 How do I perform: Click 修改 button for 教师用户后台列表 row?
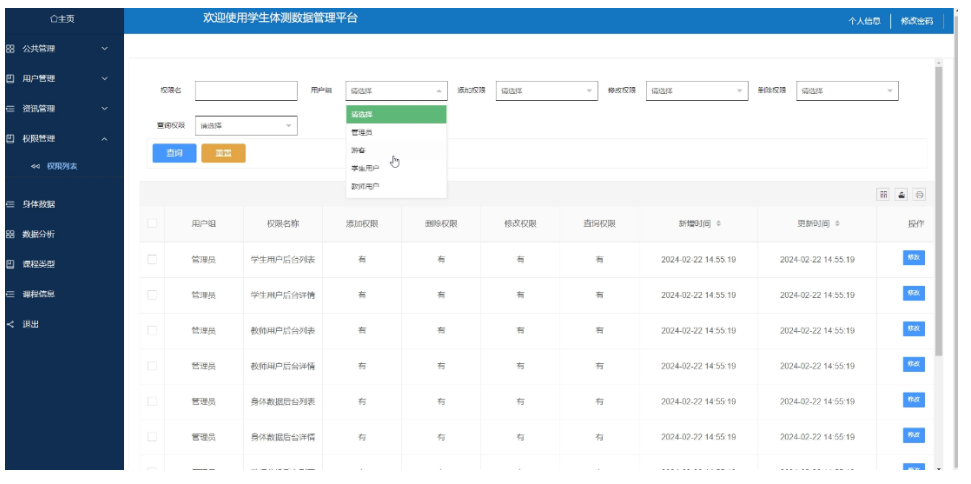coord(913,329)
